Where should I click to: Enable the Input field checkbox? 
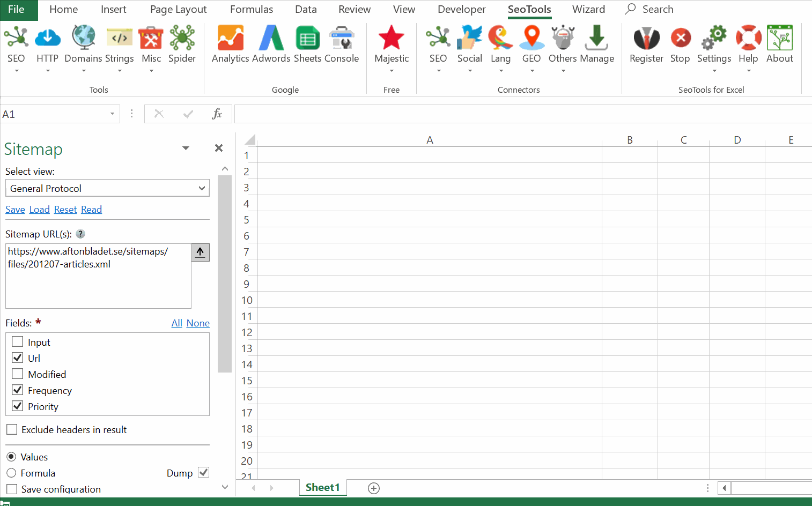tap(18, 342)
